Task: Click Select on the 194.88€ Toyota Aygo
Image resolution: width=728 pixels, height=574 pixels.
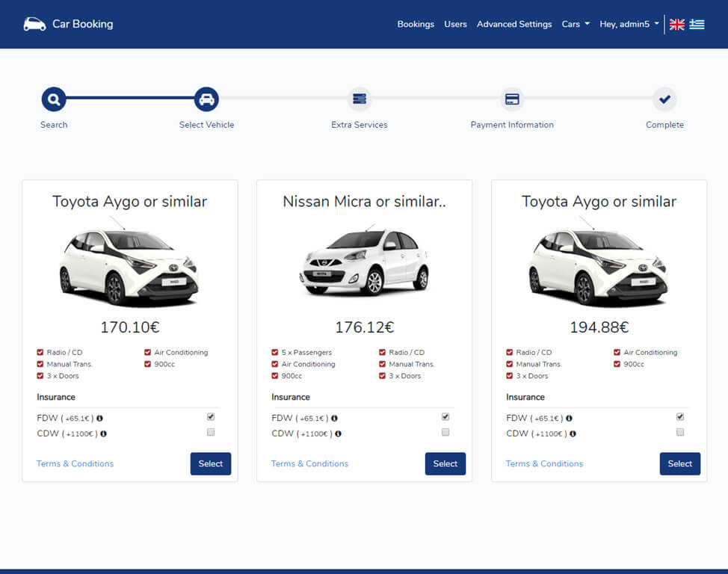Action: pos(679,463)
